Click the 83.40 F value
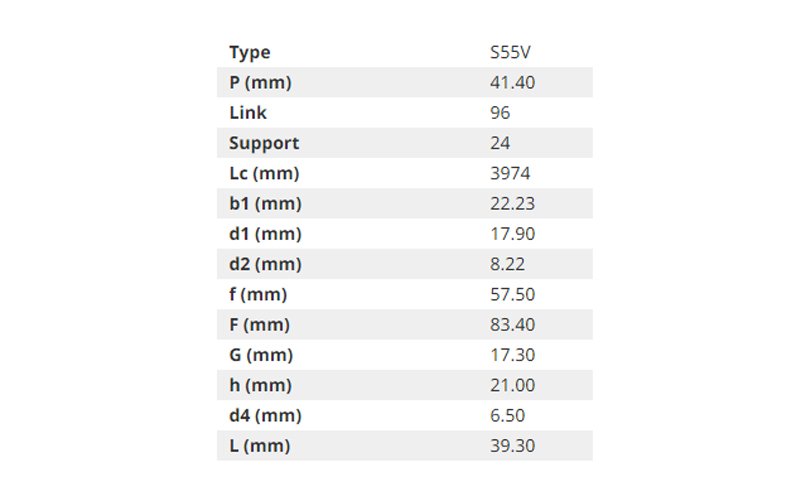 (512, 324)
